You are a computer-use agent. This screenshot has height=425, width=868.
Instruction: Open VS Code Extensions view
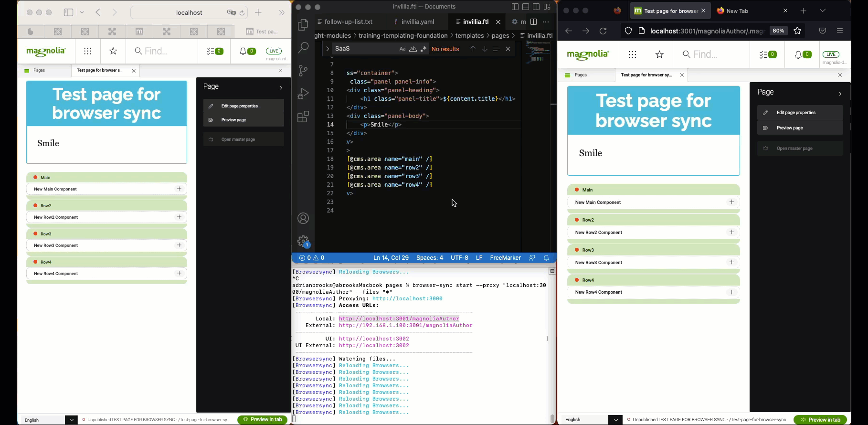(303, 117)
